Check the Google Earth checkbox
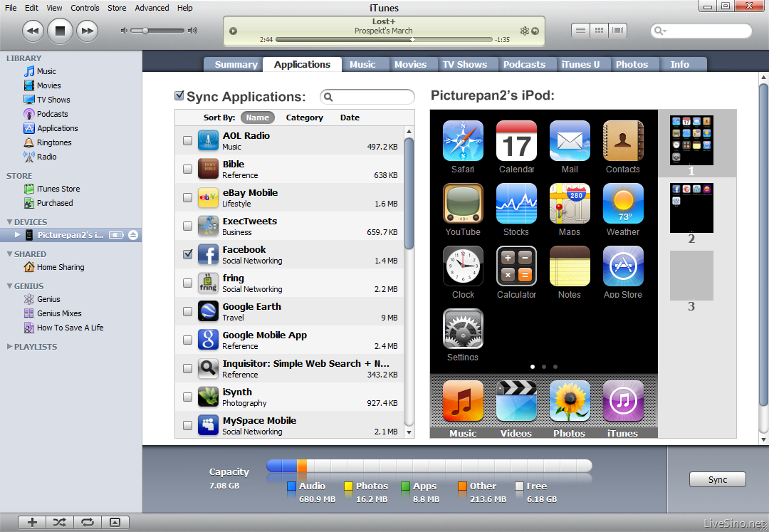The width and height of the screenshot is (769, 532). click(187, 311)
